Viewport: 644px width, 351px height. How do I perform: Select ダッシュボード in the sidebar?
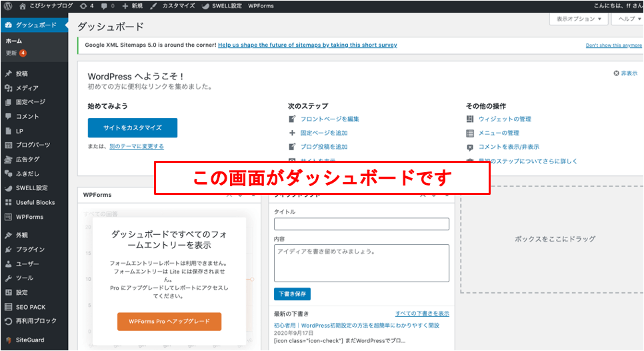click(x=35, y=25)
